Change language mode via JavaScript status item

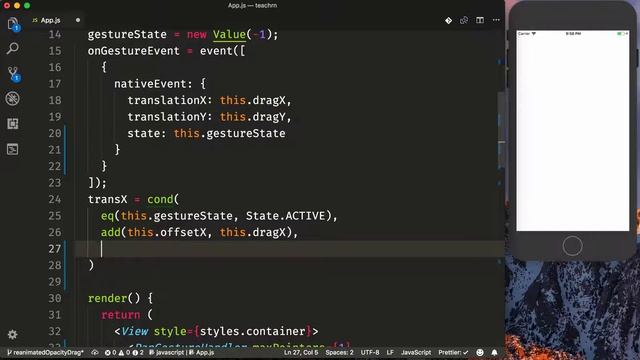pyautogui.click(x=416, y=352)
